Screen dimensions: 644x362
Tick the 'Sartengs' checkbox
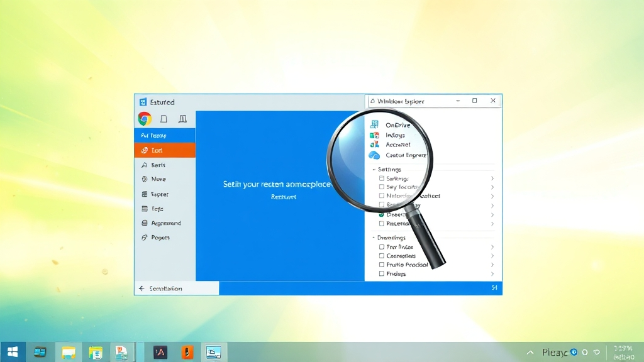pyautogui.click(x=382, y=178)
